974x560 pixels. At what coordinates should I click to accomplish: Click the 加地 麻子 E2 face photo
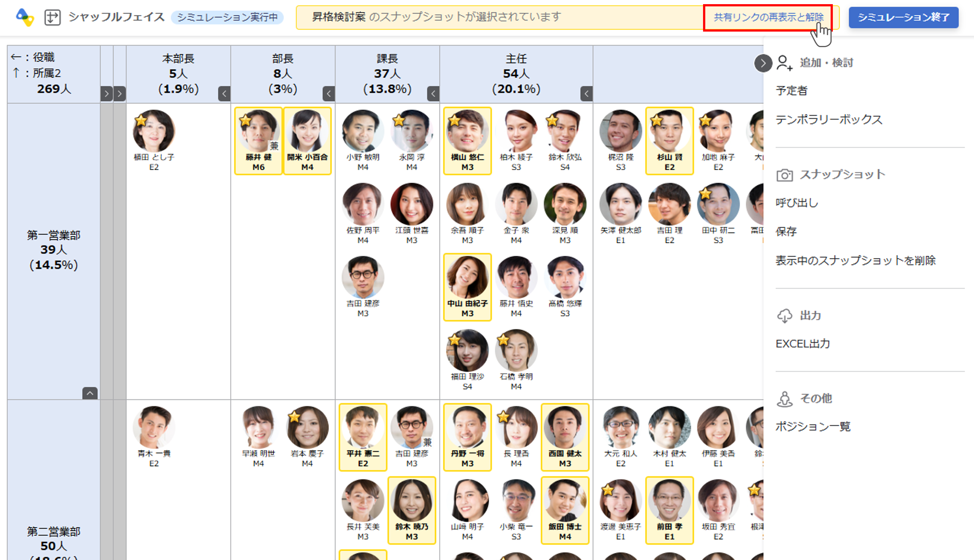point(718,131)
